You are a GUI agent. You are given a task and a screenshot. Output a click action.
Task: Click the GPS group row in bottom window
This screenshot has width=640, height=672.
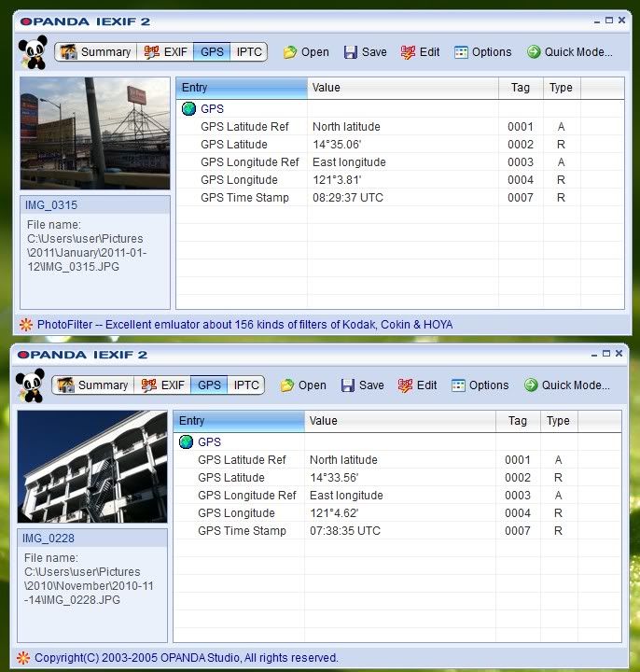pos(397,441)
